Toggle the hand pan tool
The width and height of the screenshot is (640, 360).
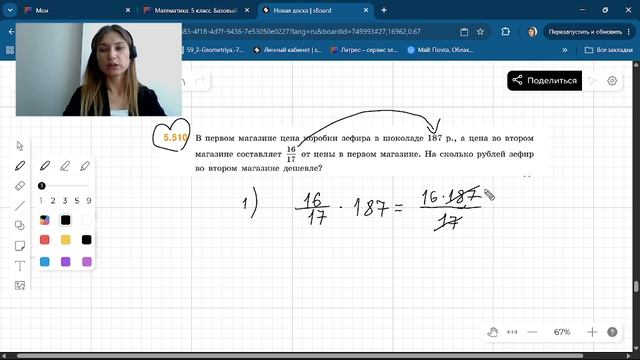pyautogui.click(x=493, y=332)
